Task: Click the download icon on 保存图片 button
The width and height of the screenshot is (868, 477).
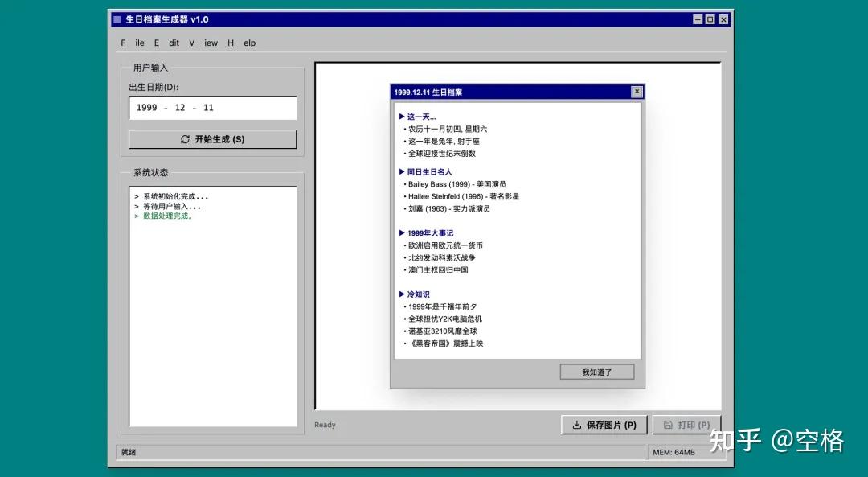Action: pos(576,425)
